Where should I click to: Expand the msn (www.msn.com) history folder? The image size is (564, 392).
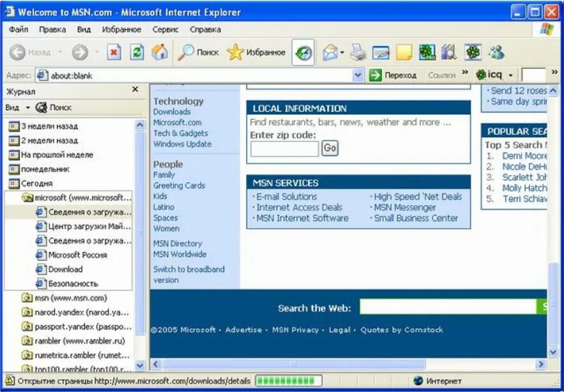click(65, 298)
